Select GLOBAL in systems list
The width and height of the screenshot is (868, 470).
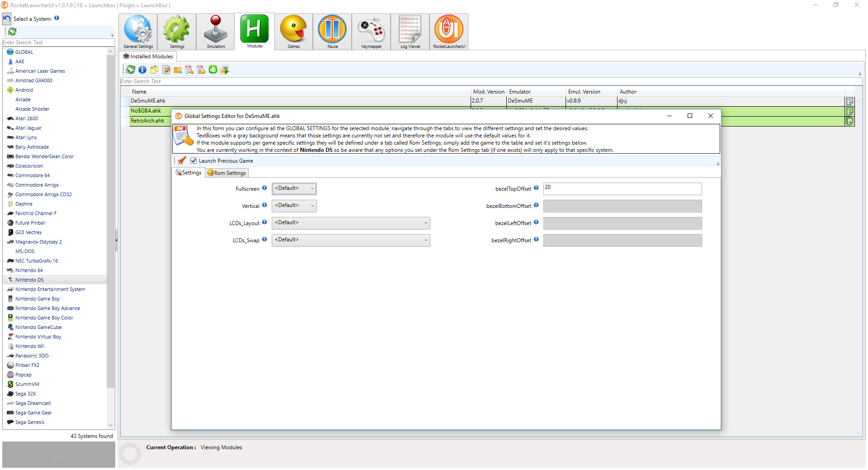pyautogui.click(x=24, y=52)
